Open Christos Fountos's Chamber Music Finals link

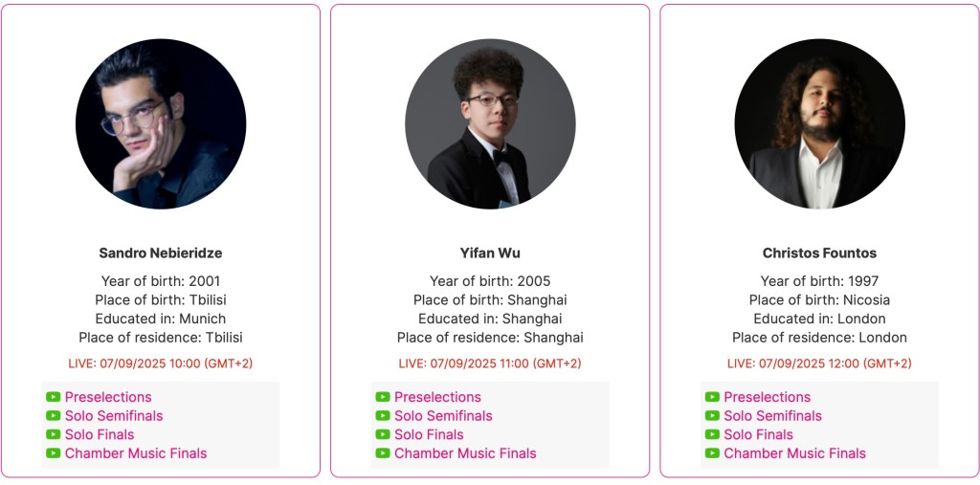point(794,453)
